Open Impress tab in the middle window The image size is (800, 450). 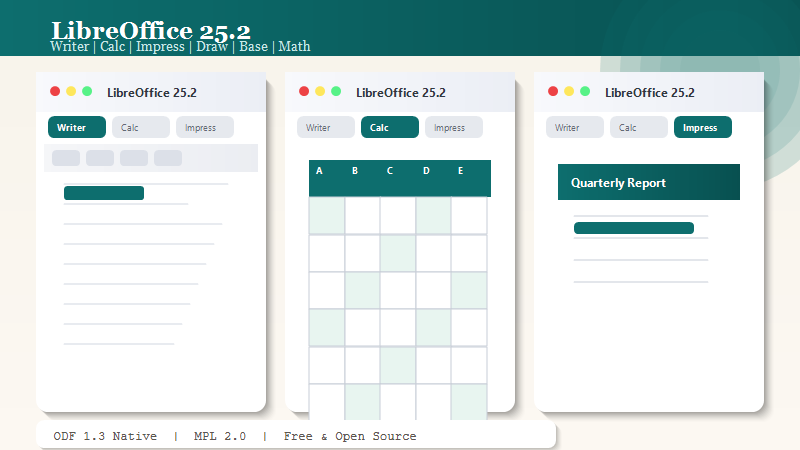point(454,127)
